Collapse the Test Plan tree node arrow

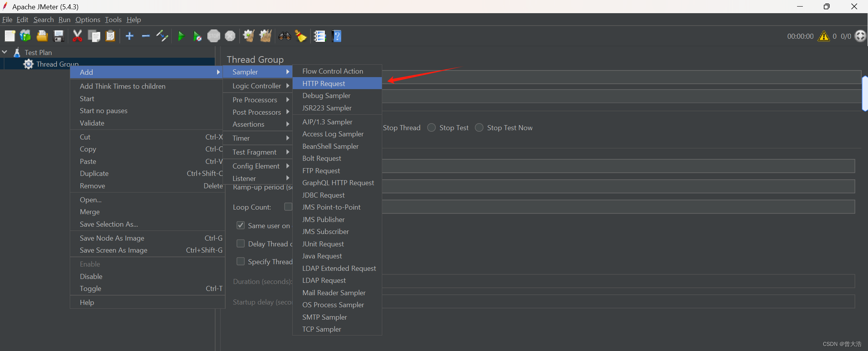pyautogui.click(x=5, y=52)
